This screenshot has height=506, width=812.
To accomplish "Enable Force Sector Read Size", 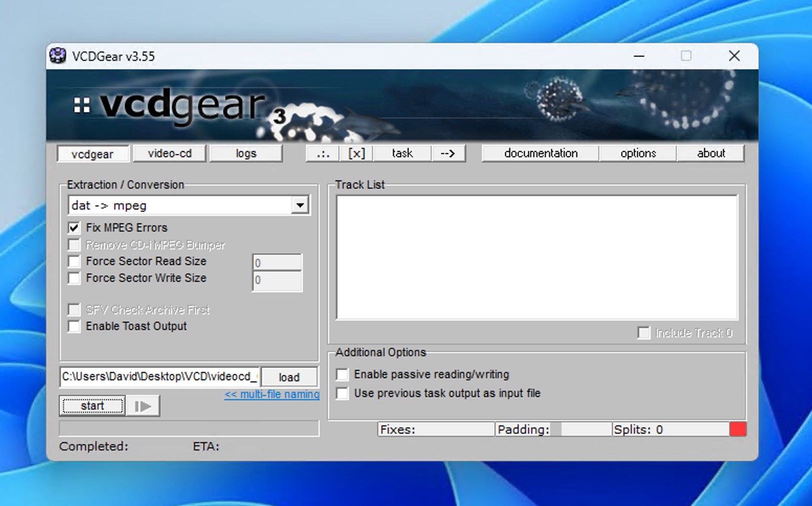I will tap(74, 261).
